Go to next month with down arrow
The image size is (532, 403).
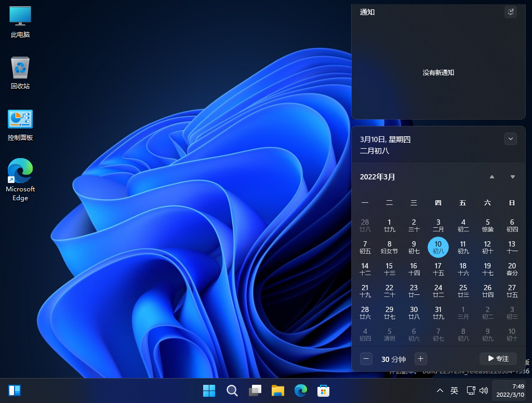513,177
